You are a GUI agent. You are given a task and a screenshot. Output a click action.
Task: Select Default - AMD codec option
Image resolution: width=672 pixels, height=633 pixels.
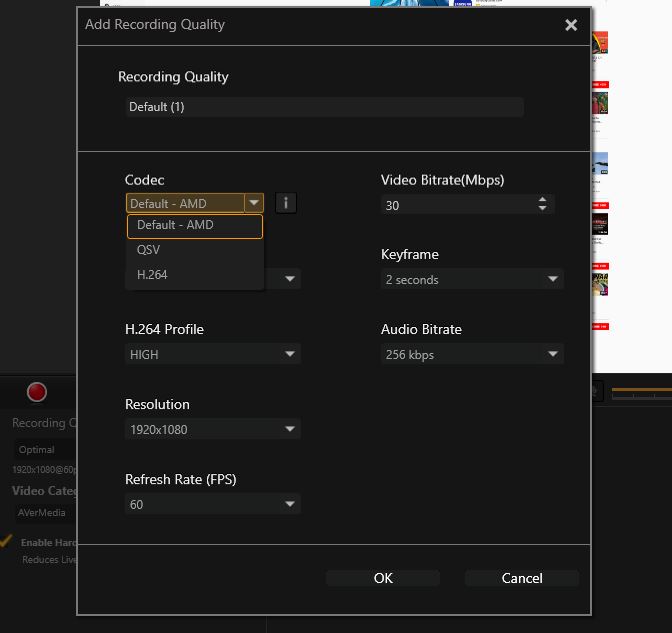(x=195, y=225)
